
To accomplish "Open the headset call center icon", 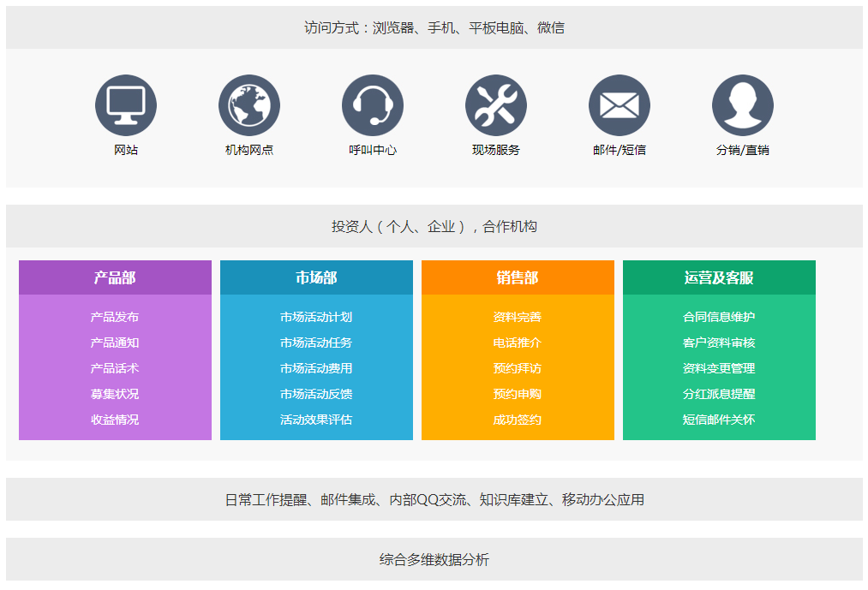I will point(373,106).
